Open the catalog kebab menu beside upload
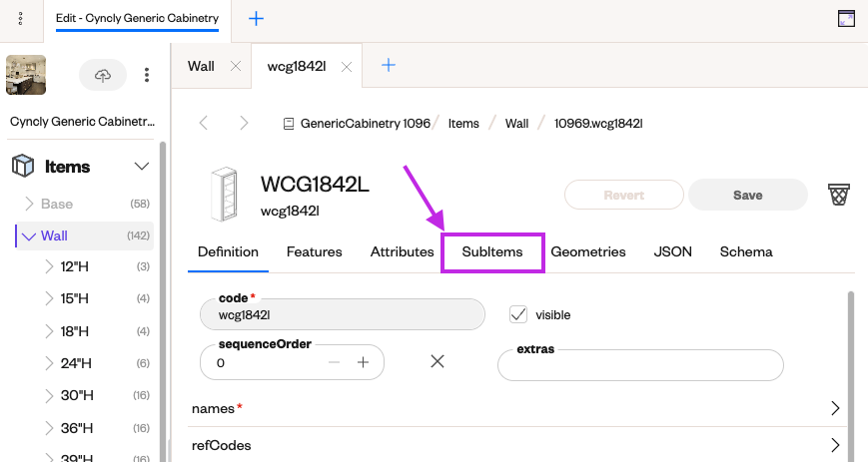The height and width of the screenshot is (462, 868). coord(147,75)
